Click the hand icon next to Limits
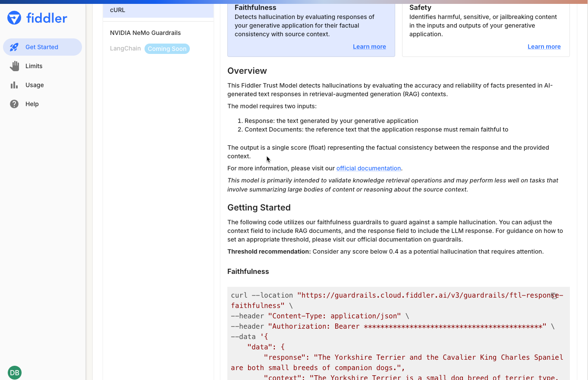Image resolution: width=588 pixels, height=380 pixels. 14,66
